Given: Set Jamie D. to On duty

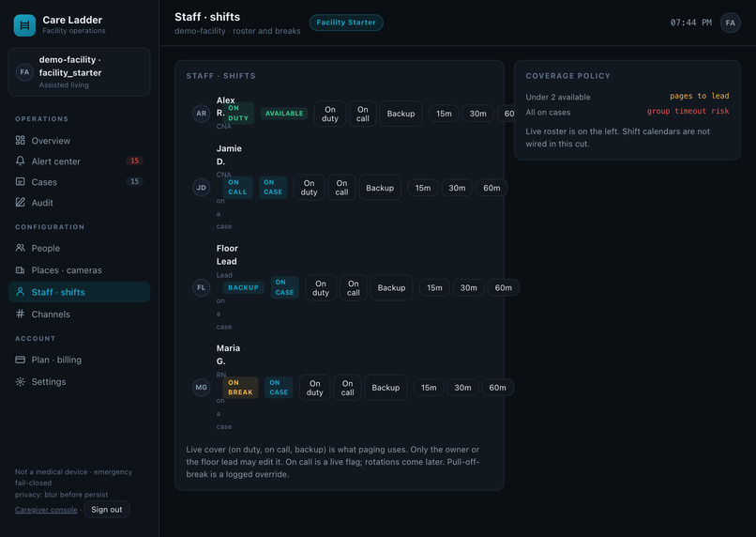Looking at the screenshot, I should click(309, 188).
